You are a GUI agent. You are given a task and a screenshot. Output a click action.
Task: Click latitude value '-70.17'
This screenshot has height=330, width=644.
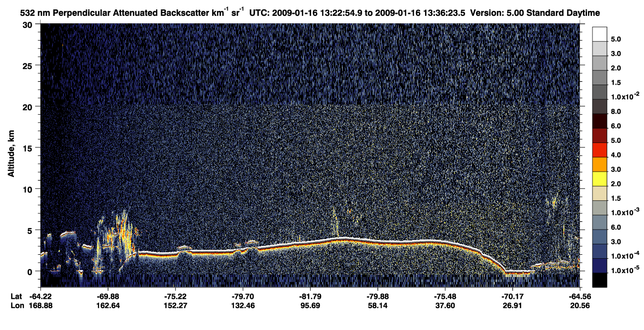[513, 296]
